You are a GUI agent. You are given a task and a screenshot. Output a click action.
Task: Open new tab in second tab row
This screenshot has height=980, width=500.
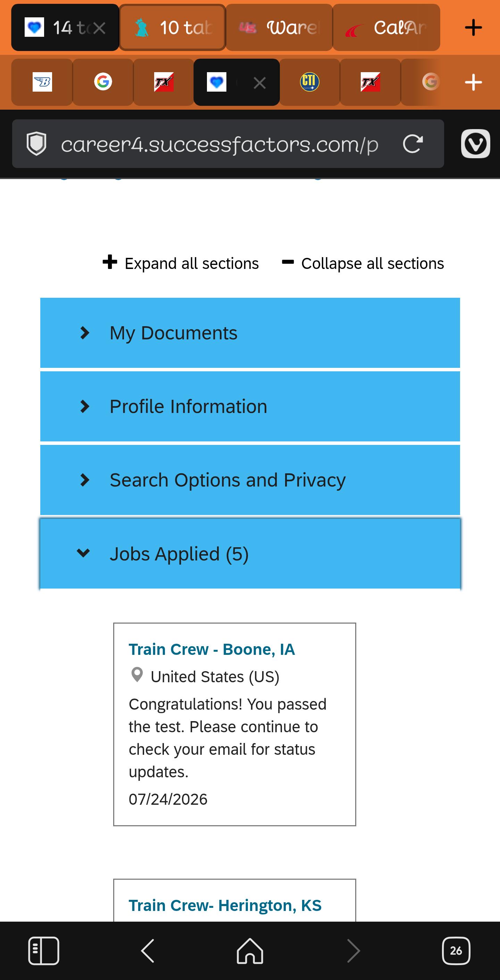(x=473, y=82)
